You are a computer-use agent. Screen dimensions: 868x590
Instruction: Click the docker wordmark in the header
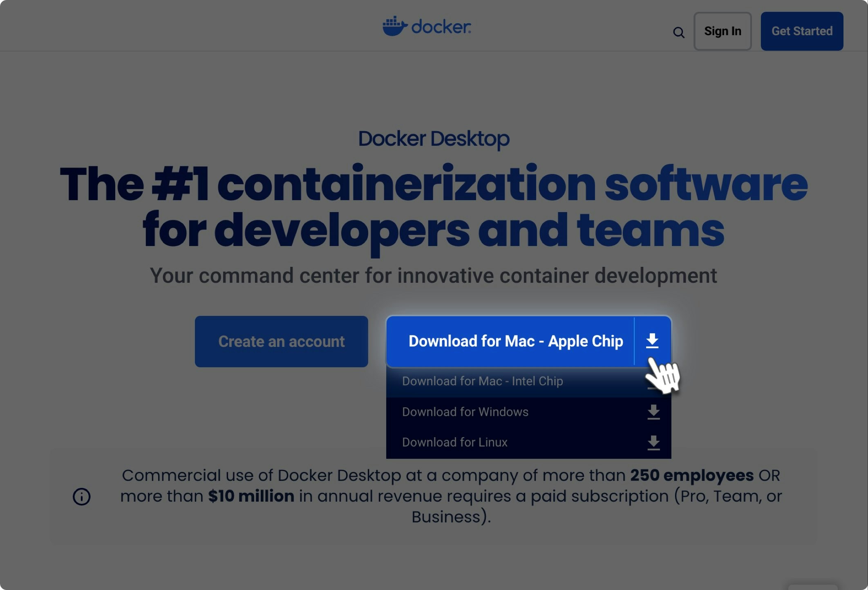click(x=441, y=27)
